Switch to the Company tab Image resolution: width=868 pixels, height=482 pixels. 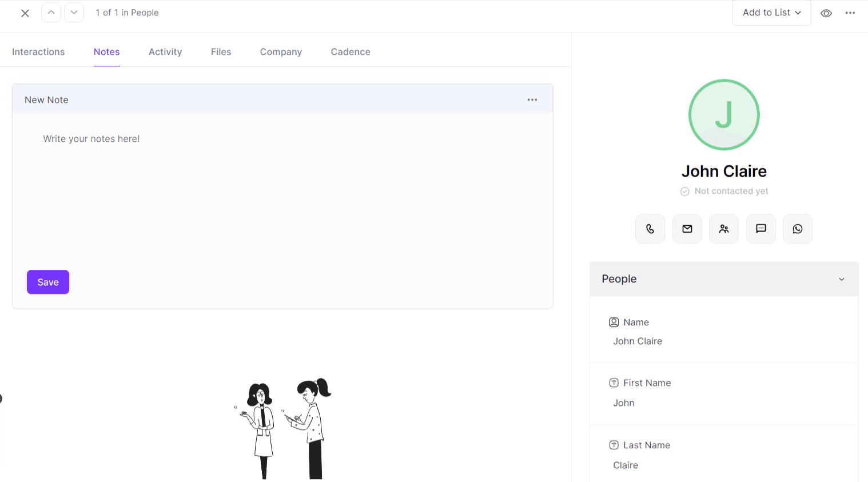coord(281,51)
